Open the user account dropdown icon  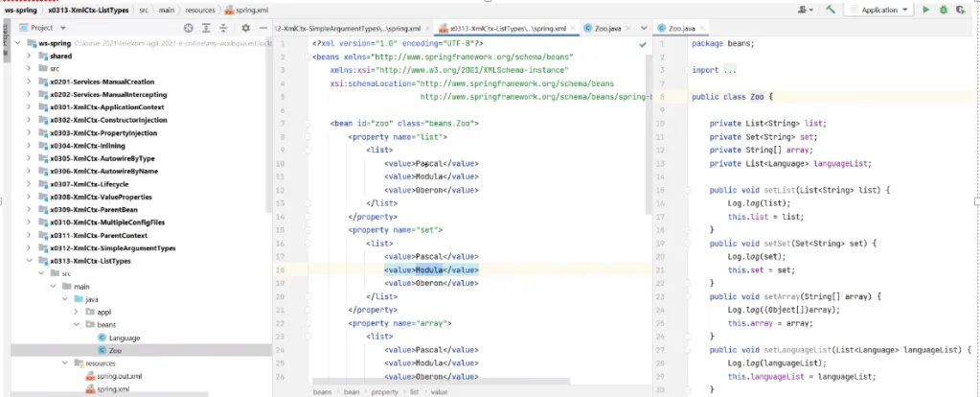(x=806, y=10)
